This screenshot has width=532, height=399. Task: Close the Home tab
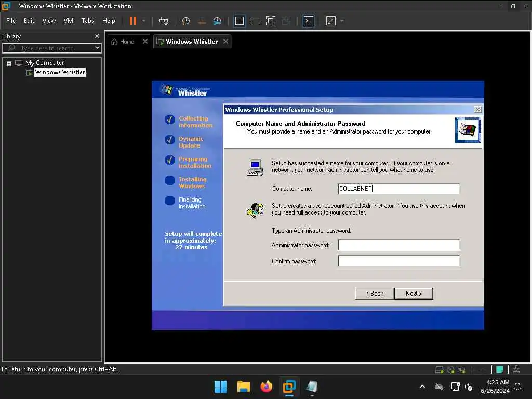(145, 42)
